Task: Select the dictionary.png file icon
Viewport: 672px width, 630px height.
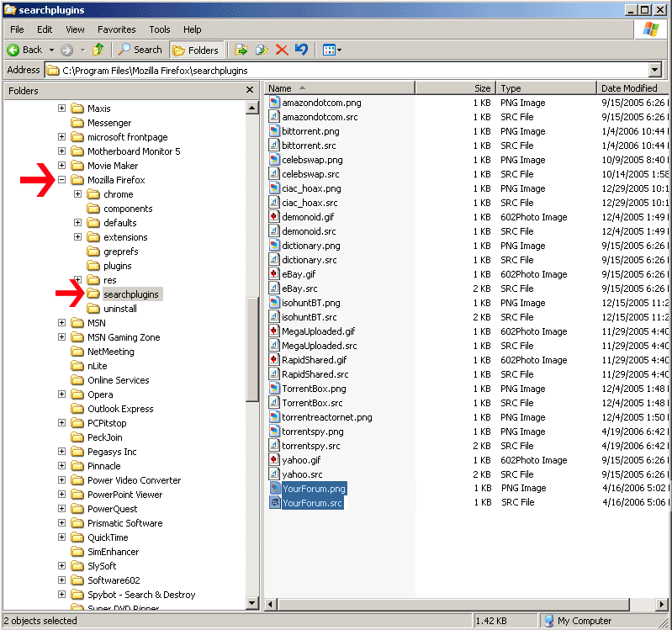Action: pos(274,245)
